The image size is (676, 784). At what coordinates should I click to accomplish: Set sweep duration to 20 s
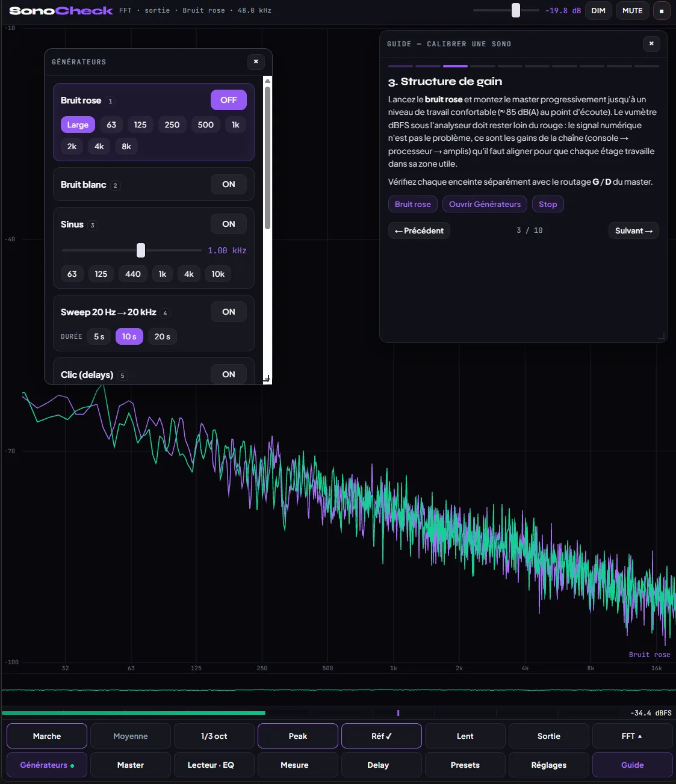163,336
